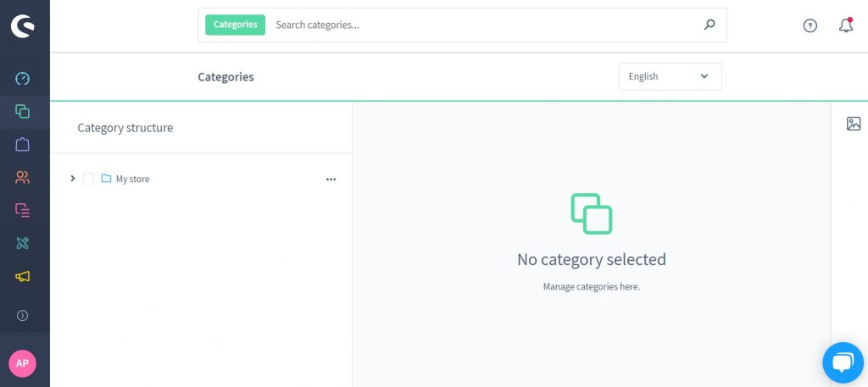Tick the My store checkbox
The image size is (868, 387).
point(88,179)
